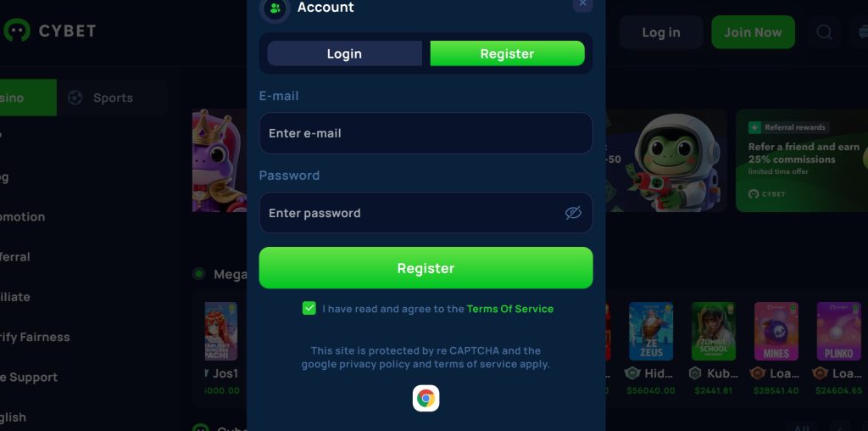
Task: Click the Google Chrome sign-in icon
Action: point(426,398)
